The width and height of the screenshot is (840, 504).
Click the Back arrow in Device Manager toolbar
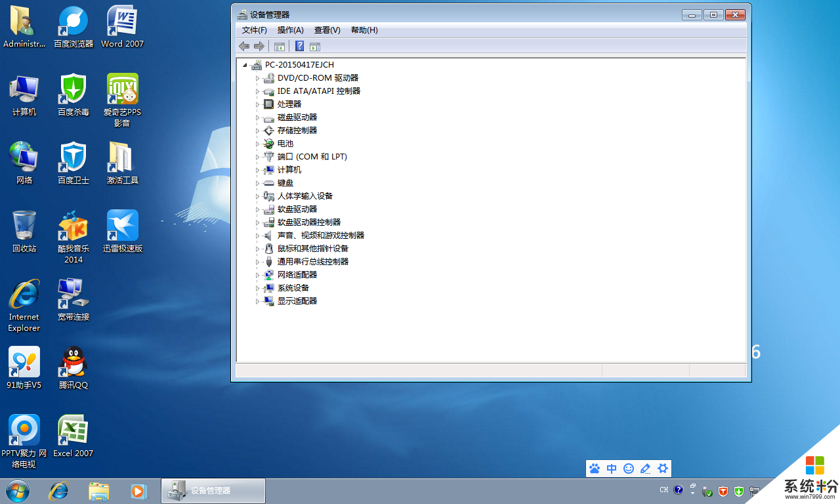click(244, 46)
